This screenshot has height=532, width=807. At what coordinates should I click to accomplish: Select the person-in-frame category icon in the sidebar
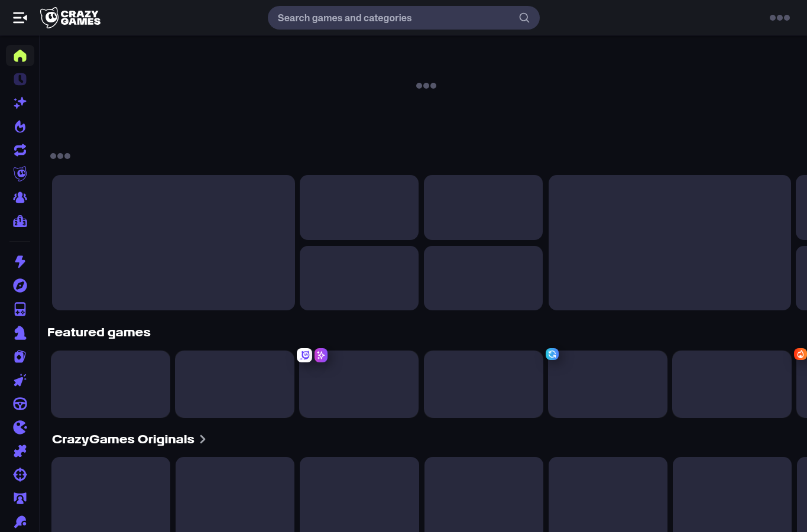[20, 498]
